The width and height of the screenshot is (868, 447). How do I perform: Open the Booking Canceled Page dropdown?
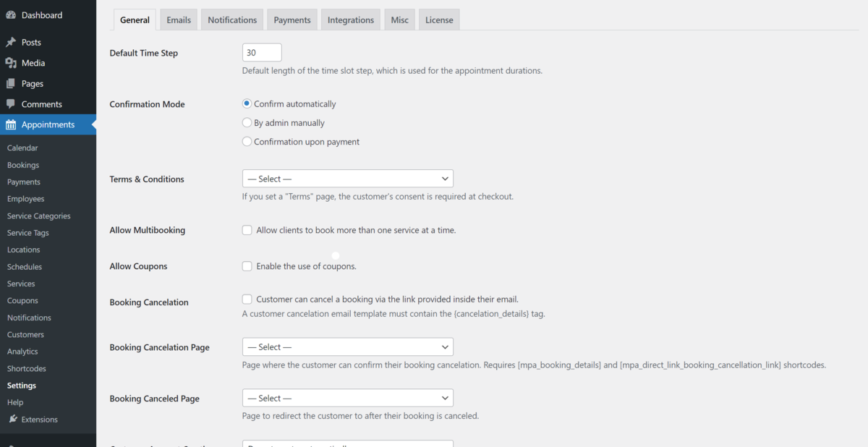pyautogui.click(x=348, y=399)
